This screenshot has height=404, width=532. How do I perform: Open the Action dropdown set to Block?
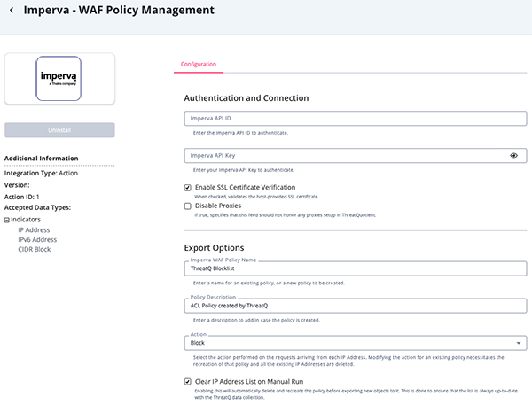coord(355,342)
